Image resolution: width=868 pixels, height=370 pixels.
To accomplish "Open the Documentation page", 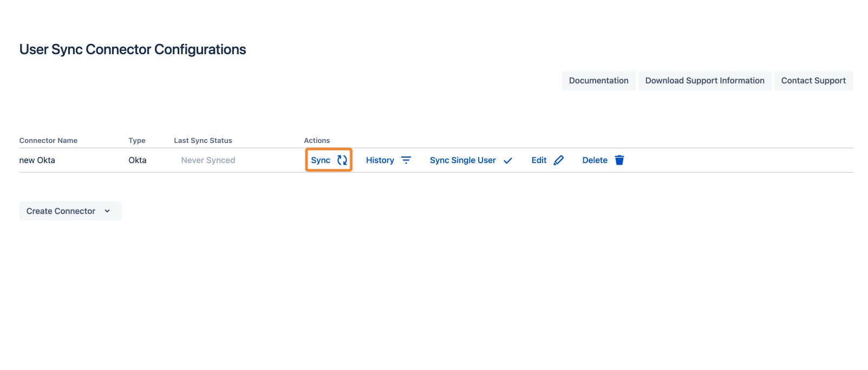I will (x=598, y=81).
